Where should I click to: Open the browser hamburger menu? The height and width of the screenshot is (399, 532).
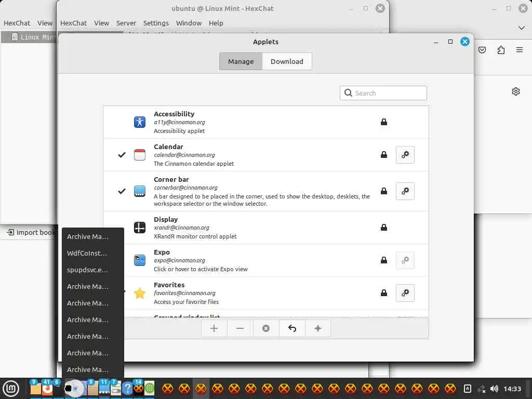coord(520,50)
